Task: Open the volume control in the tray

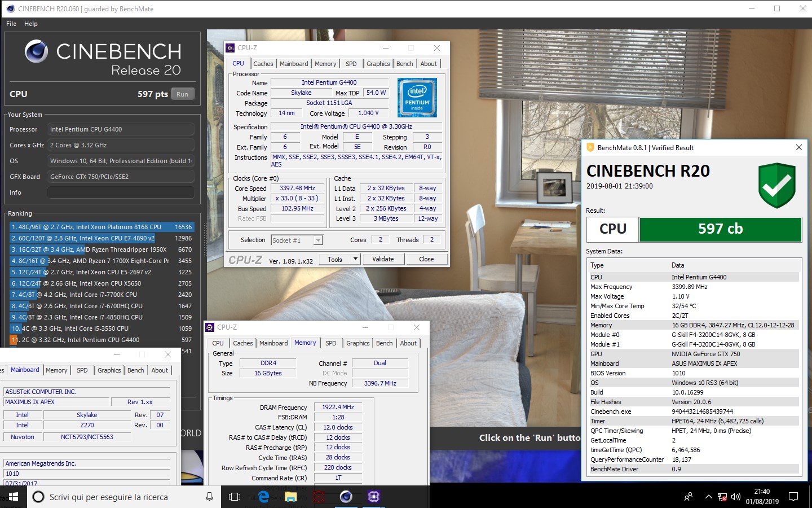Action: pyautogui.click(x=735, y=497)
